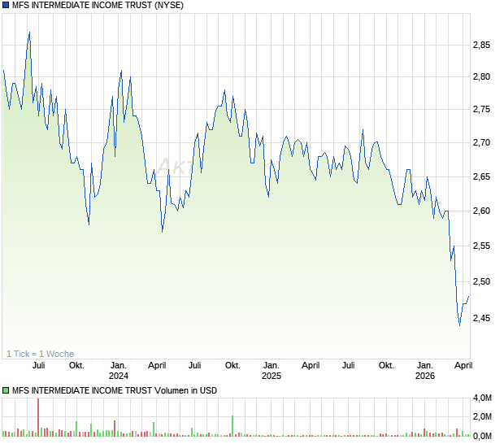Viewport: 504px width, 444px height.
Task: Click the 4,0M volume axis label
Action: click(482, 398)
